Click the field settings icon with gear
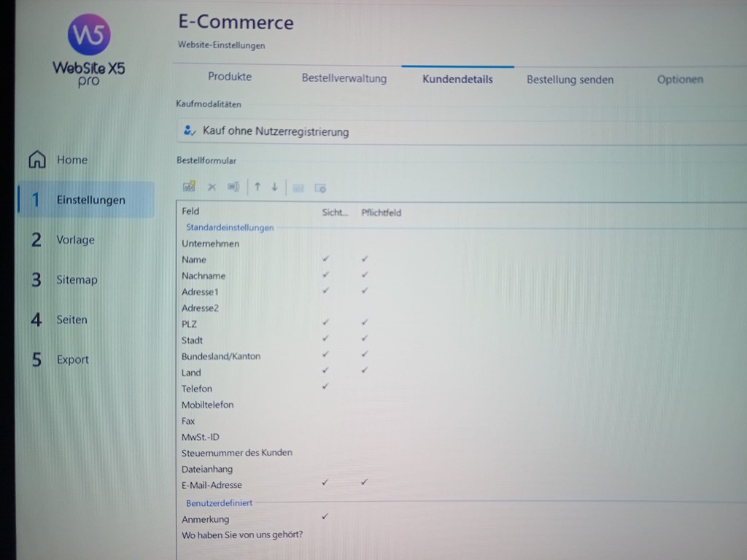The width and height of the screenshot is (747, 560). coord(320,187)
